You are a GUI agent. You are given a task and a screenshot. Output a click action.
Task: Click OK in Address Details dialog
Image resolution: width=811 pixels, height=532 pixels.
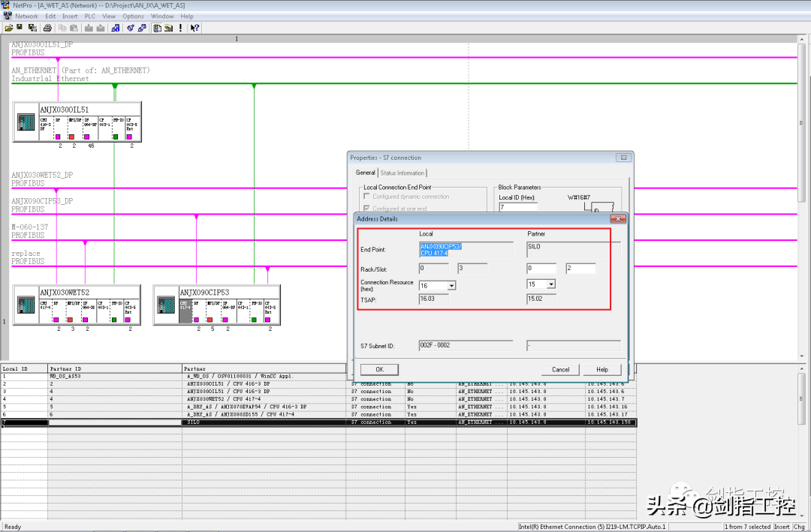click(379, 369)
